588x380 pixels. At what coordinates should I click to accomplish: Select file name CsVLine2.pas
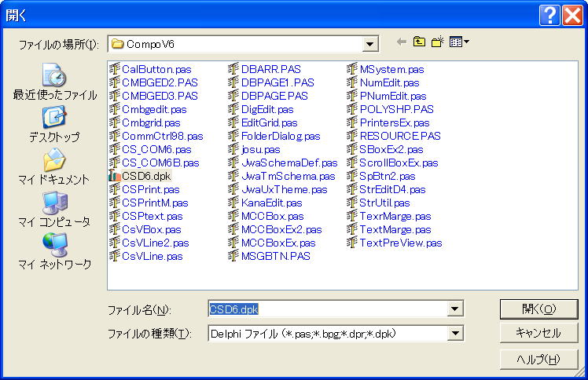point(155,243)
